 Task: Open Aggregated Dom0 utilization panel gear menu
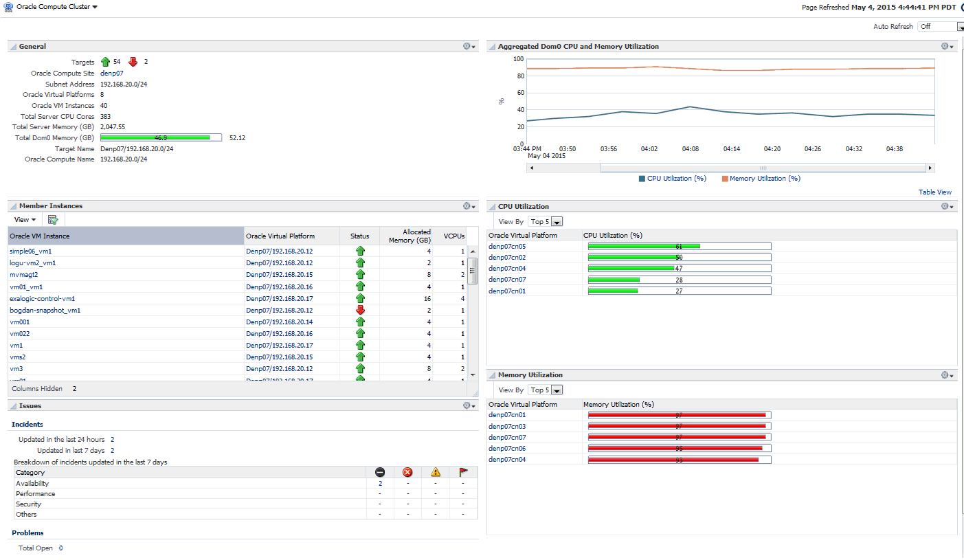point(948,46)
